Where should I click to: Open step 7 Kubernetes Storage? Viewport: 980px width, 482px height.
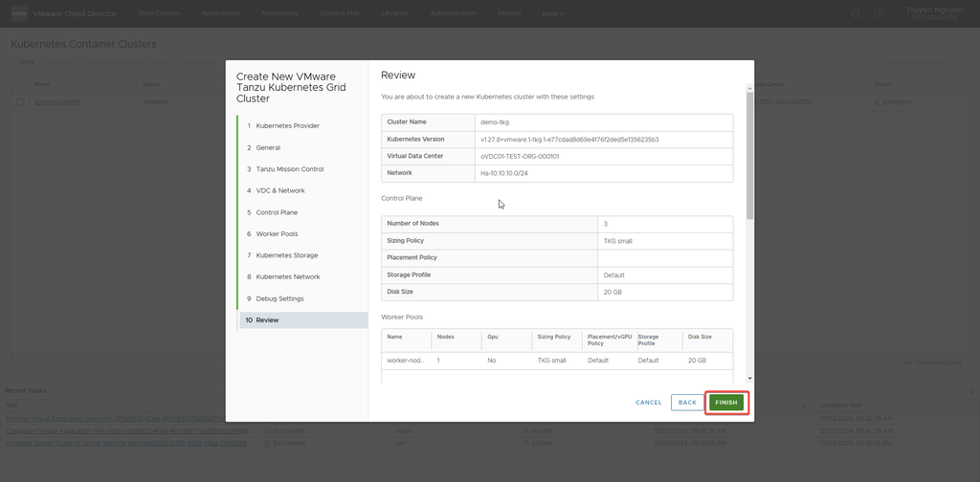click(x=286, y=255)
